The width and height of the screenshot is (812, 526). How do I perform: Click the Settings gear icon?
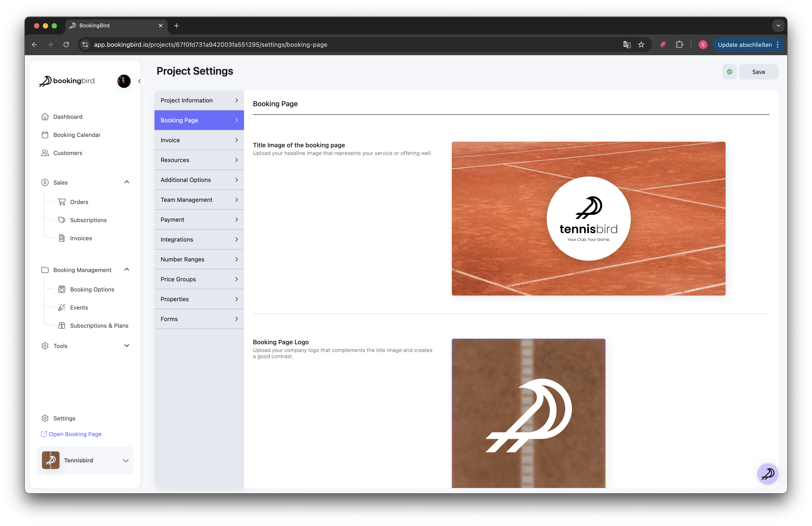pyautogui.click(x=45, y=418)
